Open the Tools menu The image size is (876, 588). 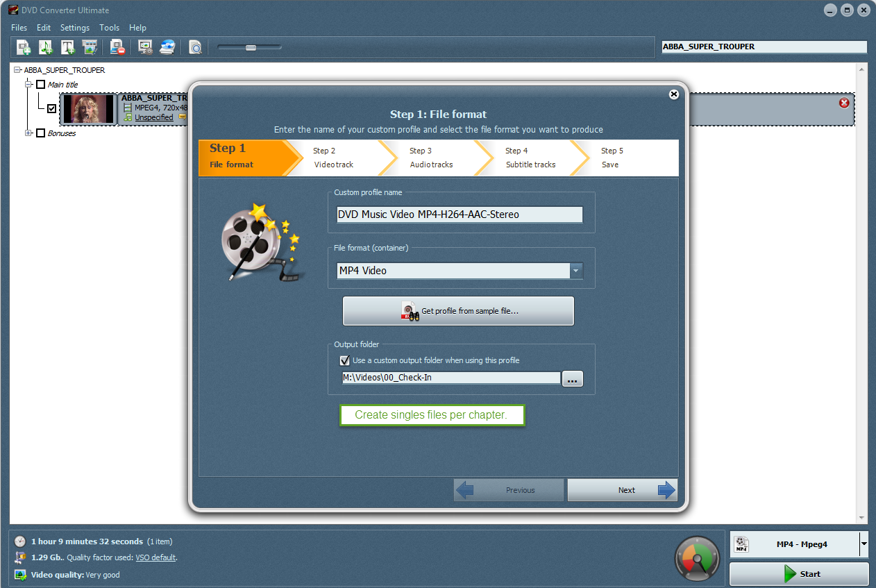click(110, 28)
